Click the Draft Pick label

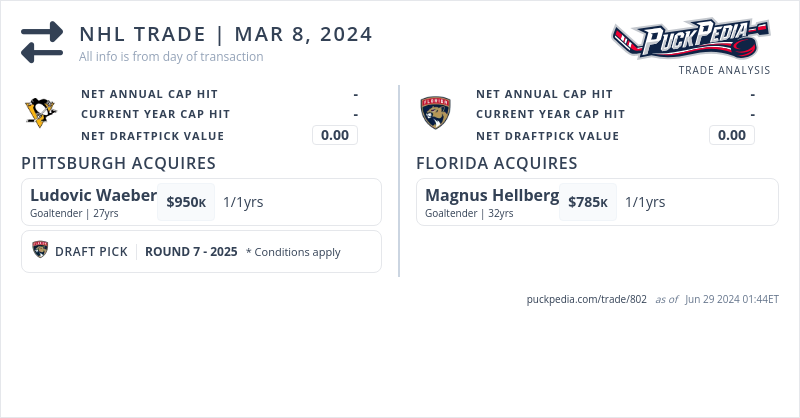tap(91, 252)
